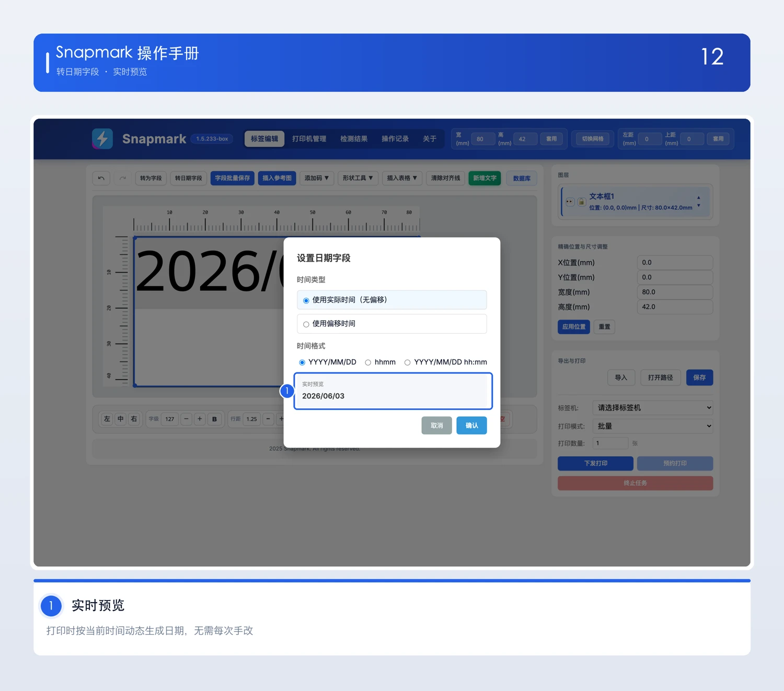This screenshot has width=784, height=691.
Task: Click 导入 button
Action: coord(621,378)
